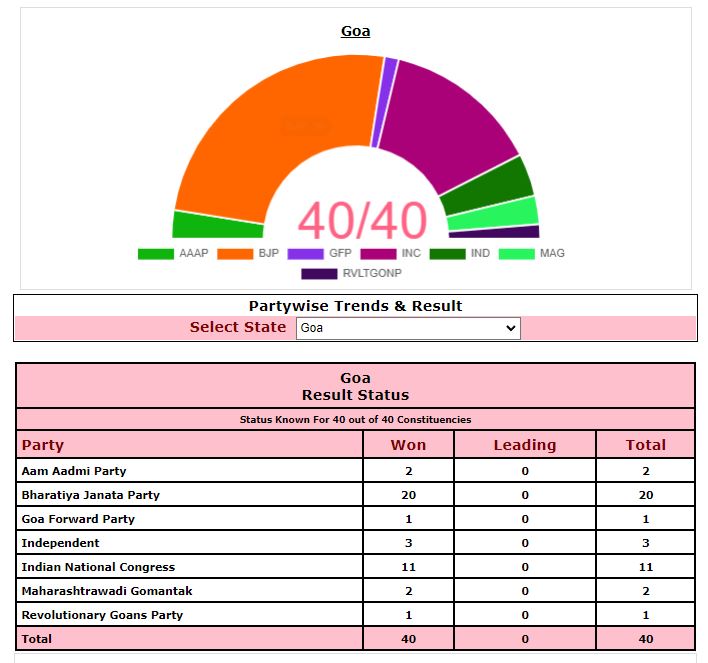Click the thin purple GFP chart segment
Screen dimensions: 708x663
pyautogui.click(x=384, y=104)
